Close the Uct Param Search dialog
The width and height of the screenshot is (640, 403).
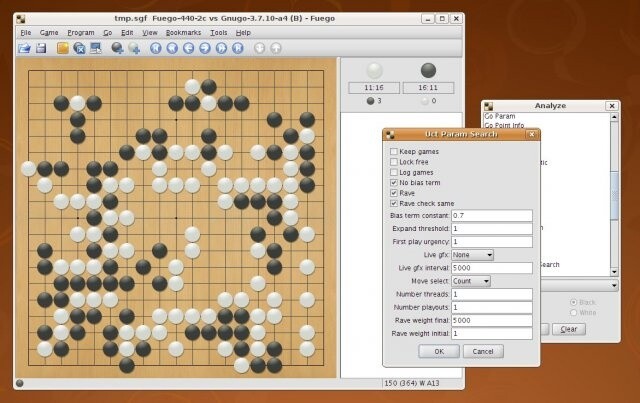(531, 134)
